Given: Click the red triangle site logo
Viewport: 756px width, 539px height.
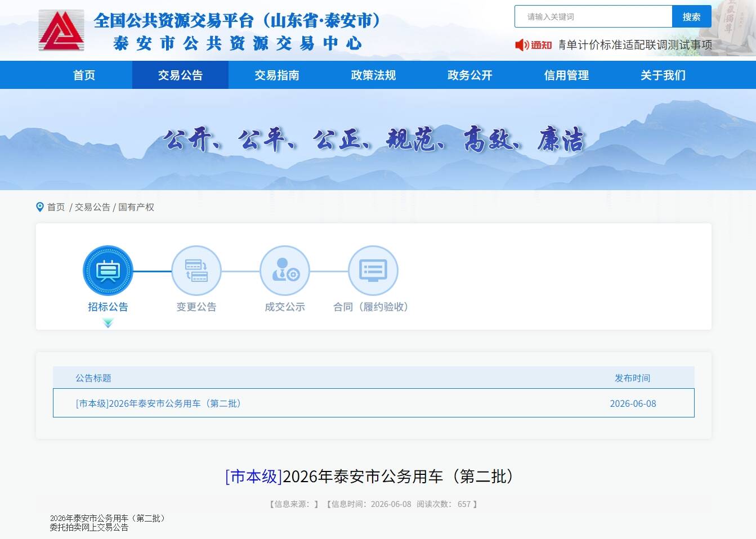Looking at the screenshot, I should pyautogui.click(x=61, y=30).
